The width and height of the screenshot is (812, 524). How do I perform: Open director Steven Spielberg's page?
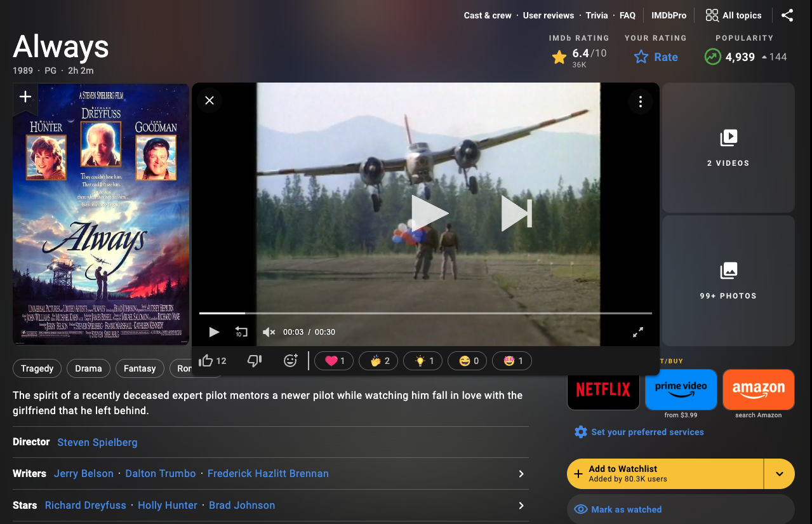click(x=97, y=442)
